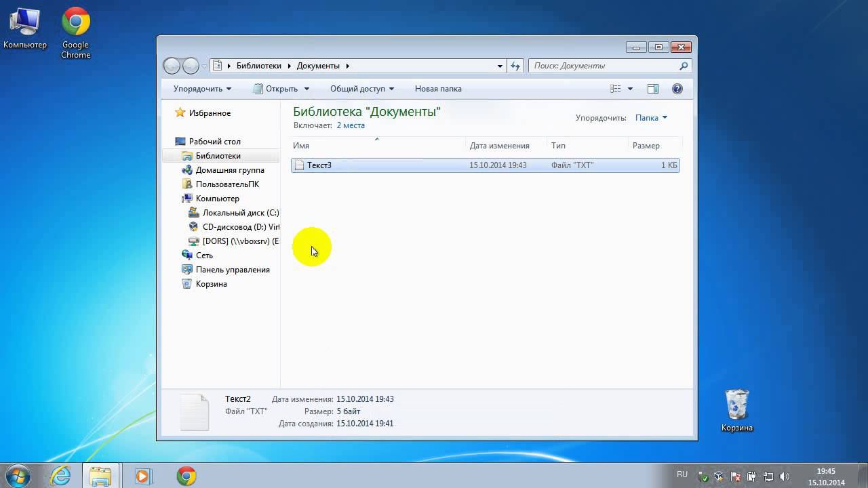Click the Текст3 file icon
This screenshot has width=868, height=488.
pos(299,165)
